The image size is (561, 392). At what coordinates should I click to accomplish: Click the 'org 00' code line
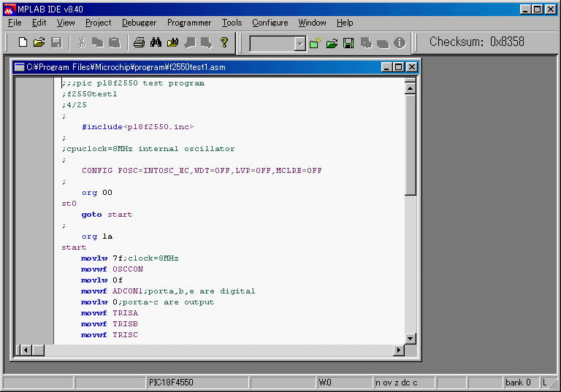tap(97, 193)
